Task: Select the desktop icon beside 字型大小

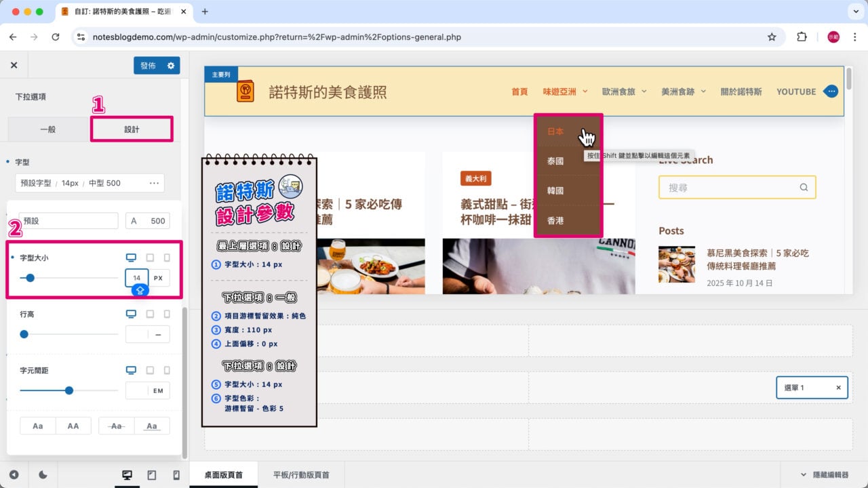Action: coord(131,258)
